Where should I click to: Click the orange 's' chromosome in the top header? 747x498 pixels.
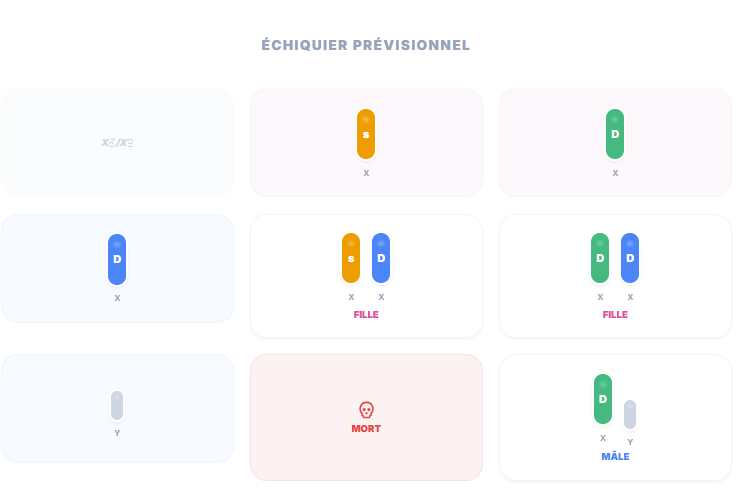click(366, 134)
